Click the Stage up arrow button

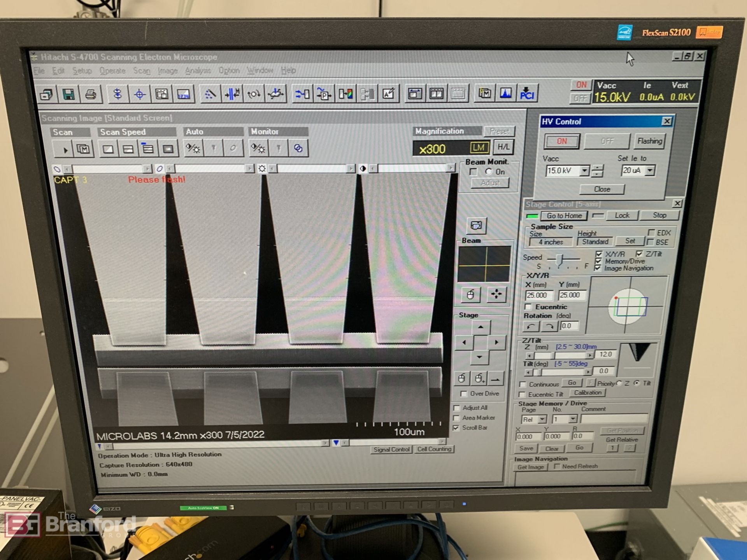click(x=480, y=327)
